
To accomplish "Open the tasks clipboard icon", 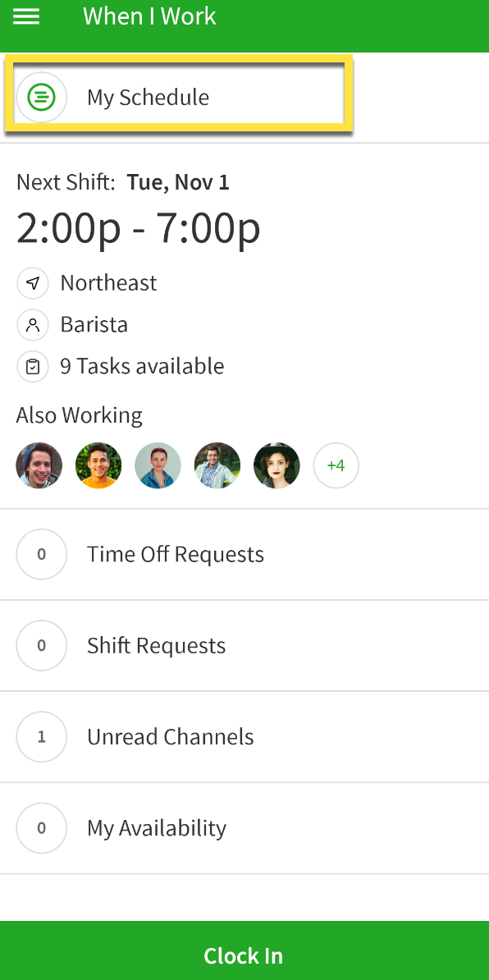I will (32, 366).
